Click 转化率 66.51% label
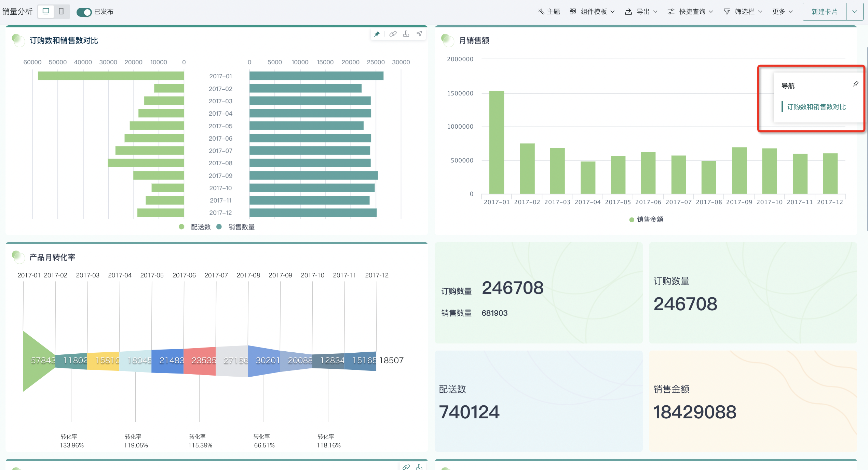 [x=264, y=441]
